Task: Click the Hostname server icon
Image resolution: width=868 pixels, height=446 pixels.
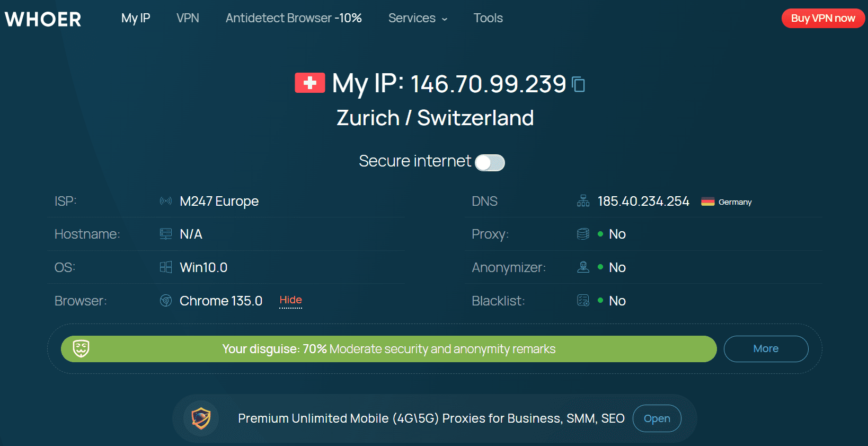Action: click(166, 234)
